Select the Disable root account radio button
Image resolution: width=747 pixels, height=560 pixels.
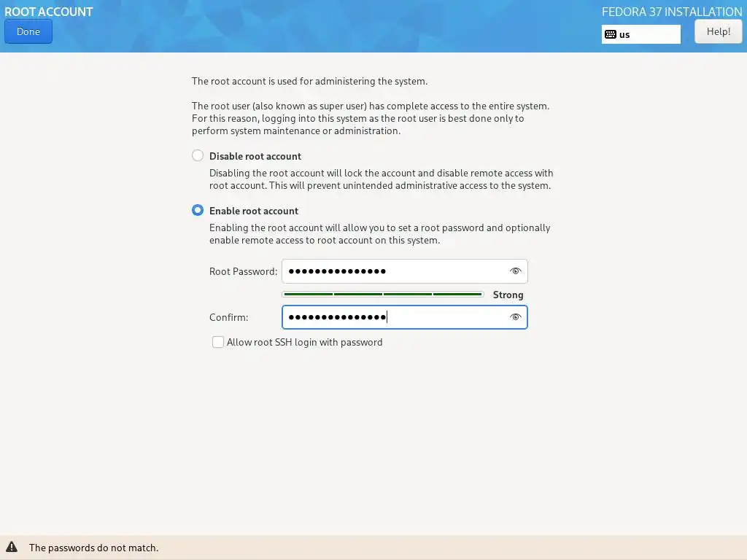point(198,156)
